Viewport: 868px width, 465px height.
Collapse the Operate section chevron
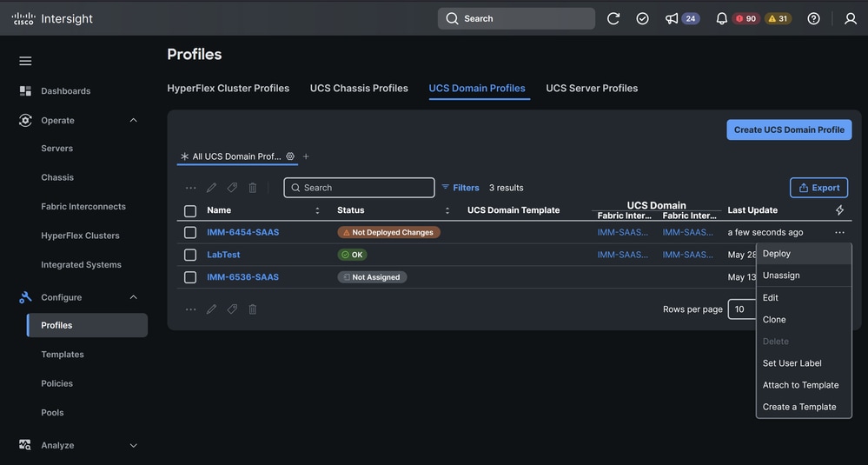point(134,120)
